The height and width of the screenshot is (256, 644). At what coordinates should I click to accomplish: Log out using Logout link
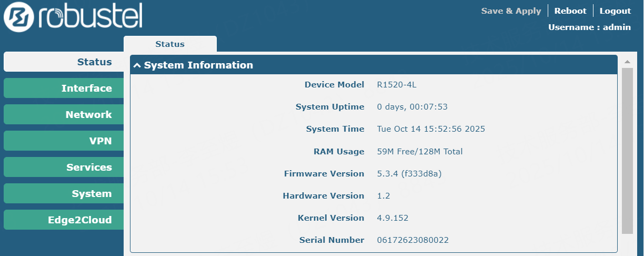click(615, 11)
